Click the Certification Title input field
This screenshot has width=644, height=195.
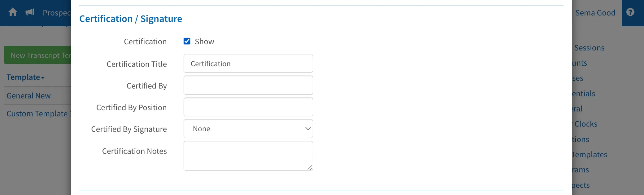pyautogui.click(x=248, y=63)
